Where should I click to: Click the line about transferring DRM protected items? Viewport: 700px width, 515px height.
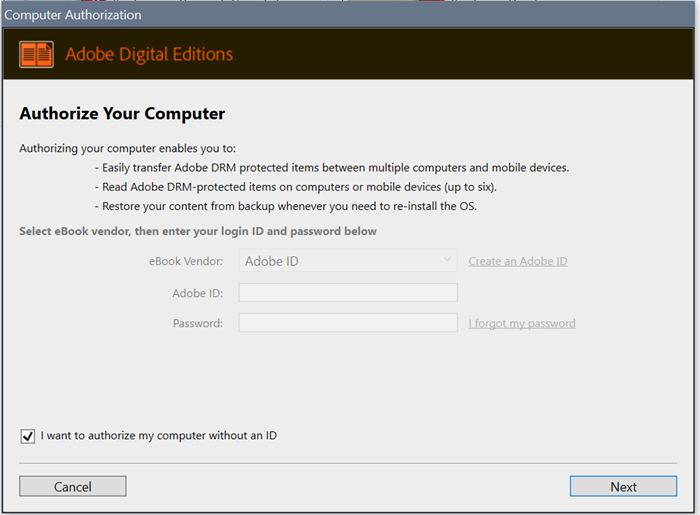[x=332, y=168]
